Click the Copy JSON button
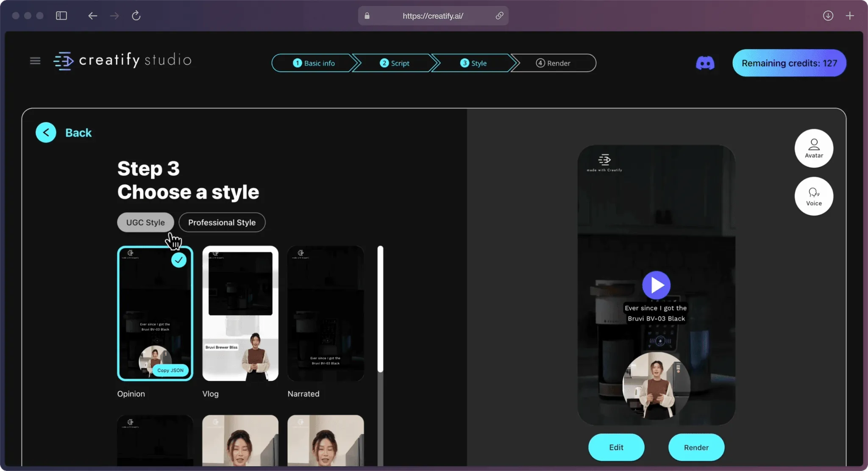The image size is (868, 471). pyautogui.click(x=170, y=370)
